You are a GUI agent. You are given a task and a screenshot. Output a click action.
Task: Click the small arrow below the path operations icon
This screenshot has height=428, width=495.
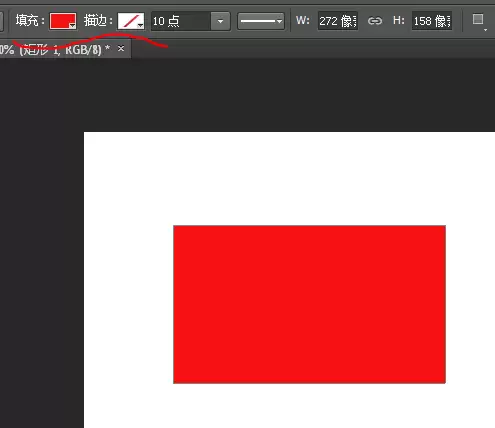[485, 30]
